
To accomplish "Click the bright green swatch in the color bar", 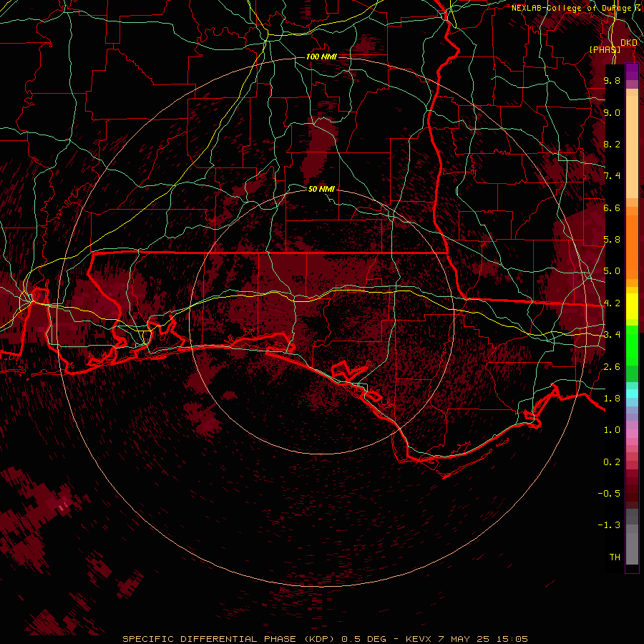I will coord(632,345).
